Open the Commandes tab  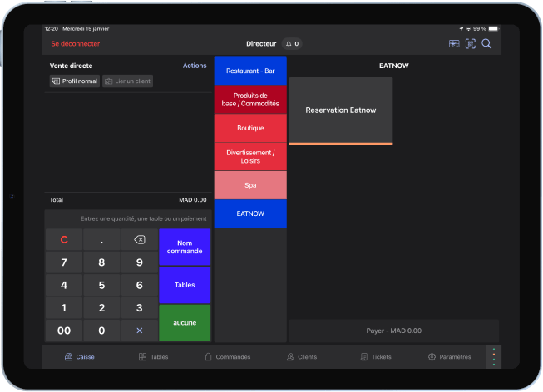[227, 357]
